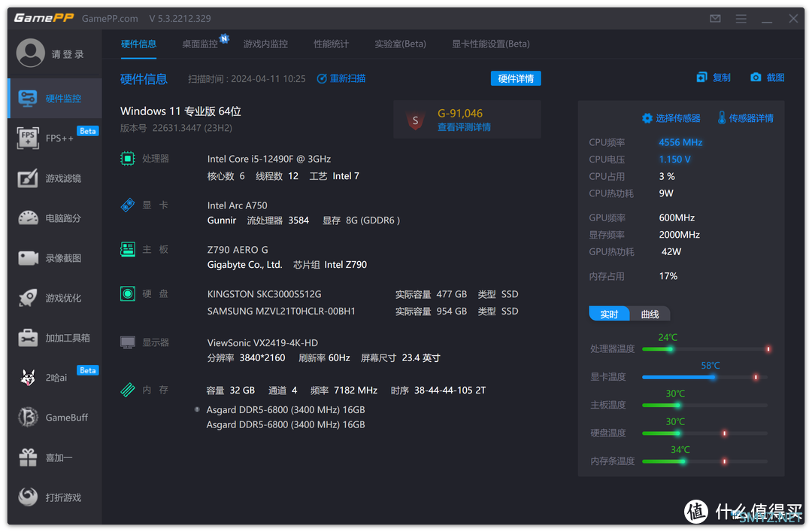Screen dimensions: 812x532
Task: Open the 喜加一 gift icon
Action: (28, 458)
